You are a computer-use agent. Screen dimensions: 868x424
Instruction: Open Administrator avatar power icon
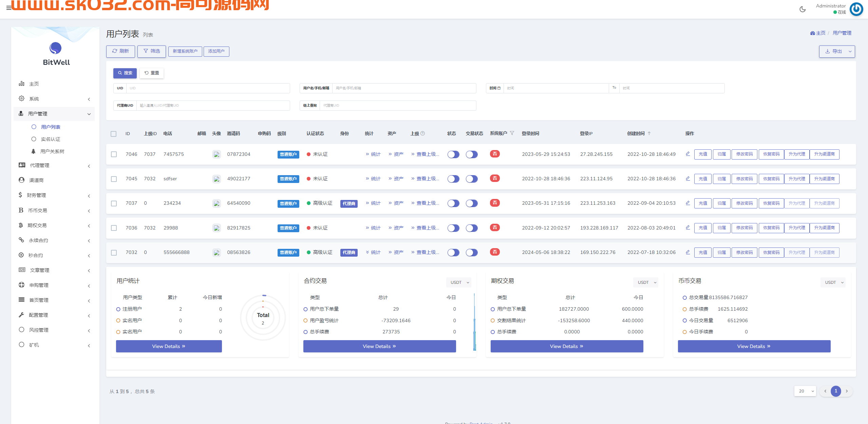tap(856, 9)
